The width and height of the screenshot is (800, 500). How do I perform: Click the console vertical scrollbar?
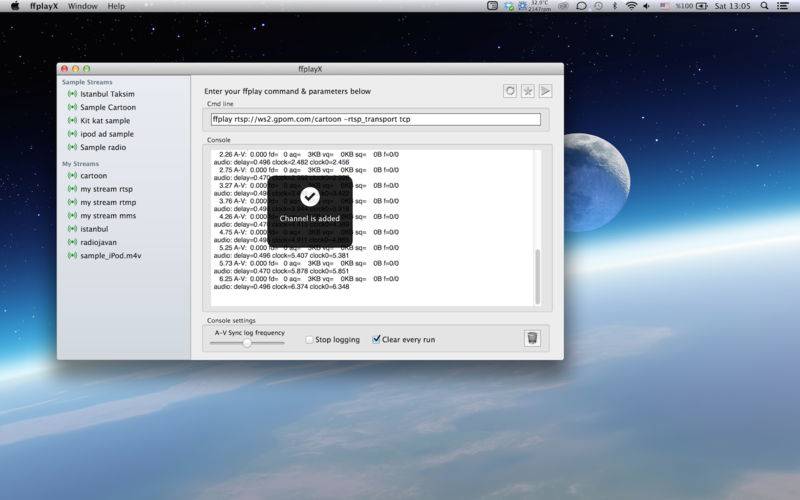pos(537,276)
